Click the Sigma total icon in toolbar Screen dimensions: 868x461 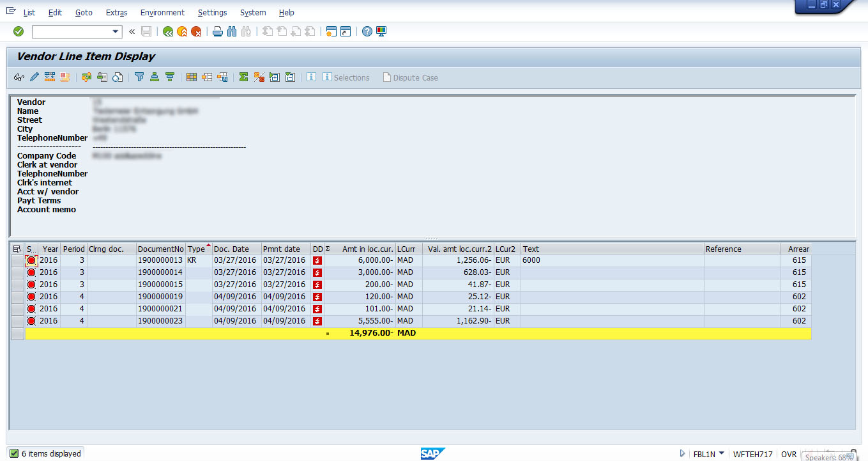click(x=243, y=77)
